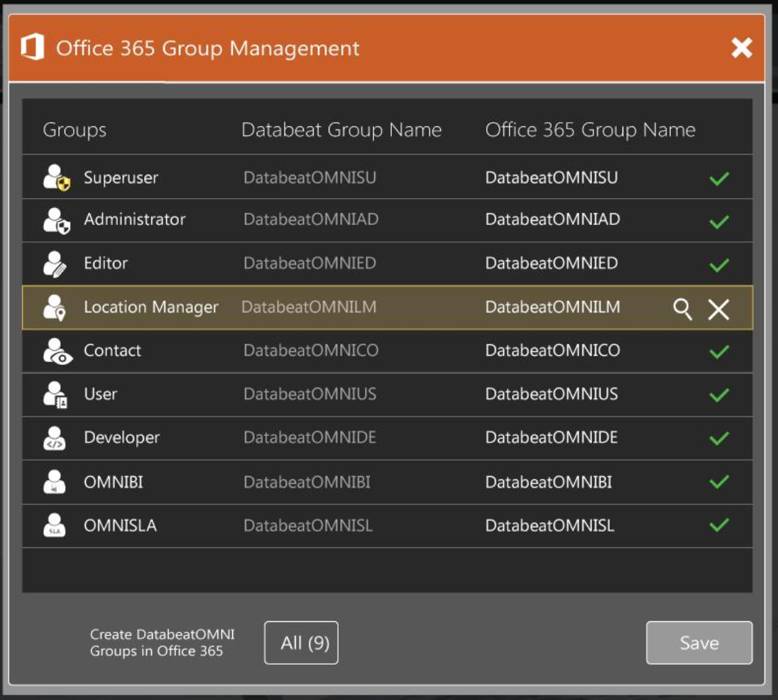Viewport: 778px width, 700px height.
Task: Click the Groups column header
Action: pos(75,130)
